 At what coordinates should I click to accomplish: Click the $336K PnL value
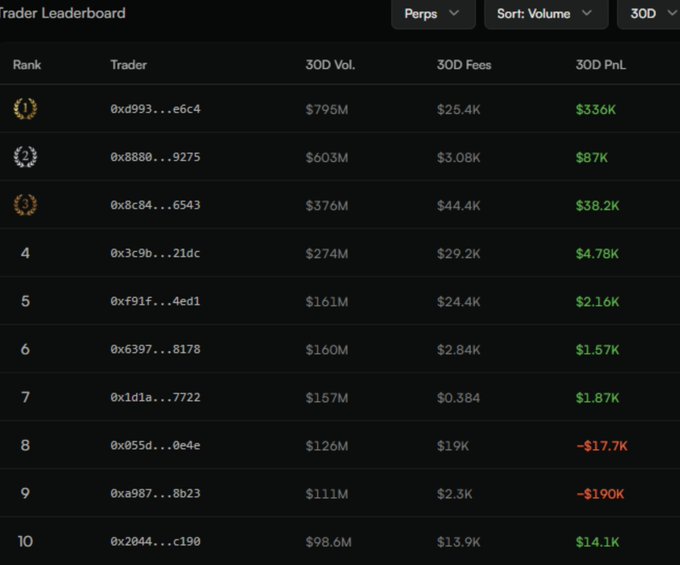[596, 110]
